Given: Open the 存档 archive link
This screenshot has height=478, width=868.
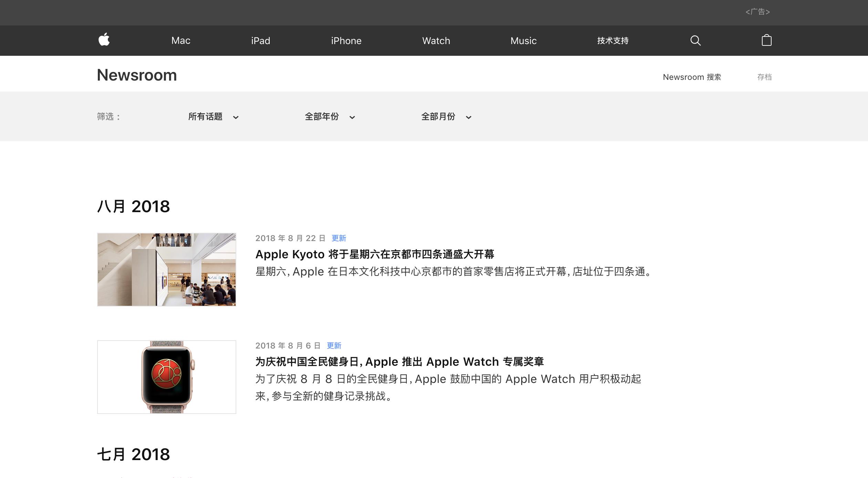Looking at the screenshot, I should [764, 77].
